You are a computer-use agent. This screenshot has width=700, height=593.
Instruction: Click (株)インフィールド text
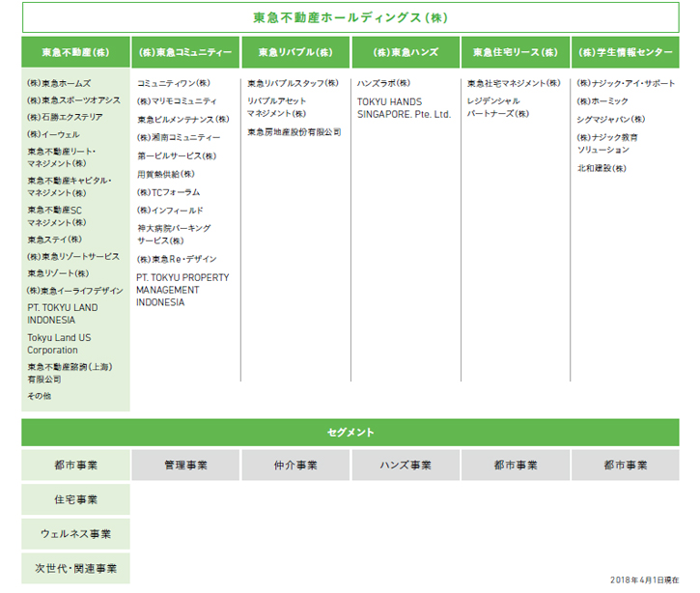pos(170,211)
